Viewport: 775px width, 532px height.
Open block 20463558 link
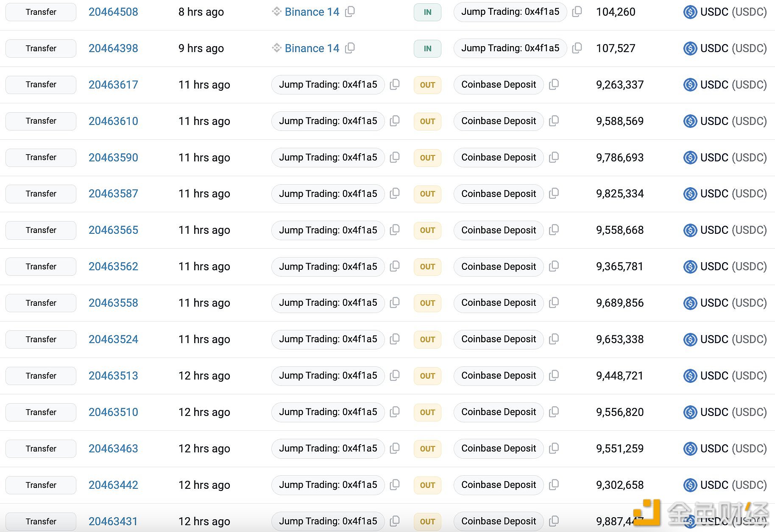pos(113,303)
